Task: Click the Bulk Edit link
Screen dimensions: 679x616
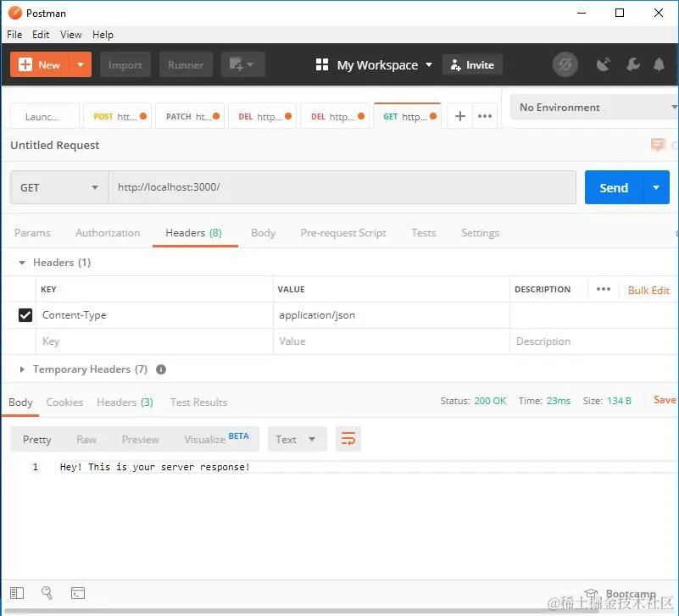Action: click(648, 290)
